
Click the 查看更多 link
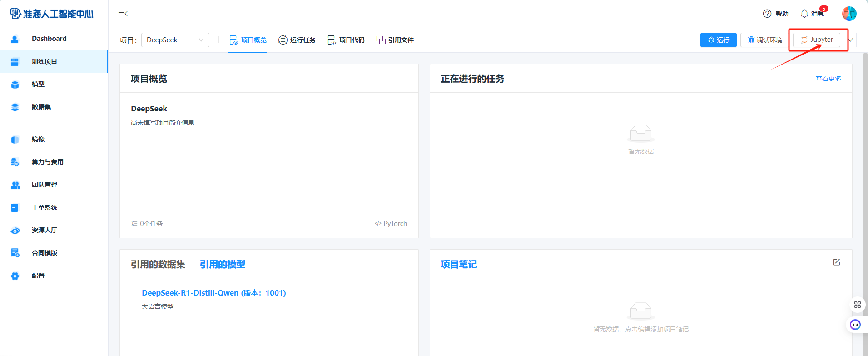coord(828,79)
